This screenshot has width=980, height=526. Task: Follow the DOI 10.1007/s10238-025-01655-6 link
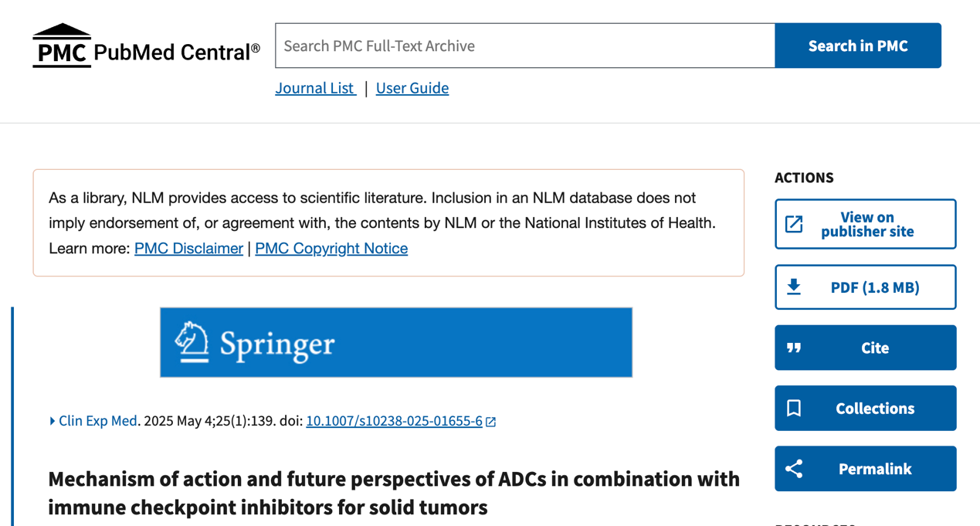click(394, 421)
